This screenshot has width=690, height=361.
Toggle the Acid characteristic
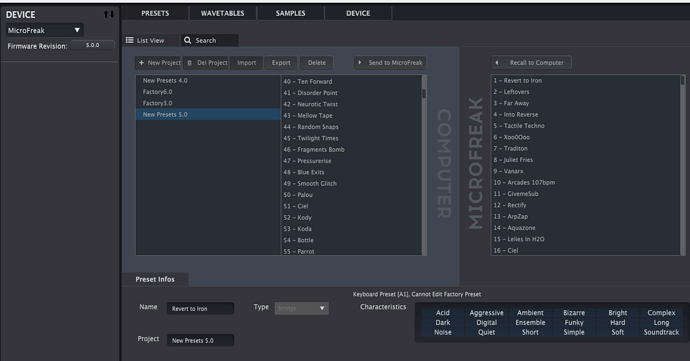[x=443, y=313]
